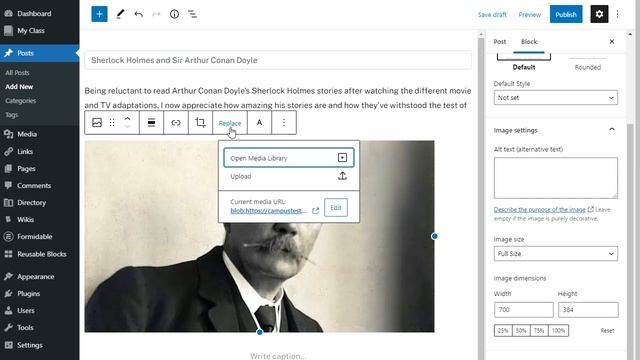Select the Default image style
This screenshot has width=640, height=360.
pyautogui.click(x=524, y=62)
